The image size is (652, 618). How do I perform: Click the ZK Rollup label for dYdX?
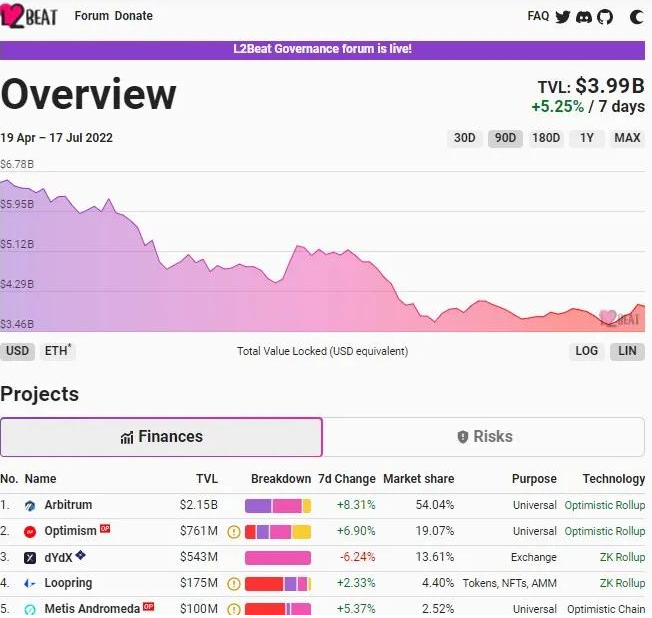click(x=622, y=557)
